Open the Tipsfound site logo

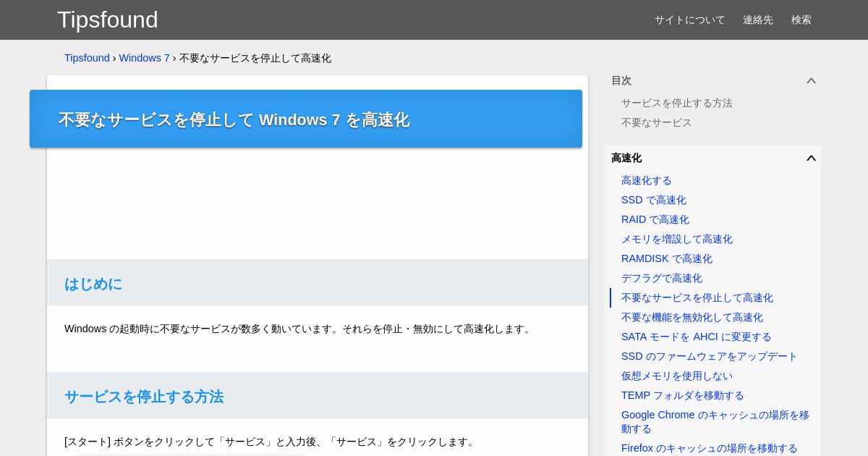pyautogui.click(x=108, y=20)
